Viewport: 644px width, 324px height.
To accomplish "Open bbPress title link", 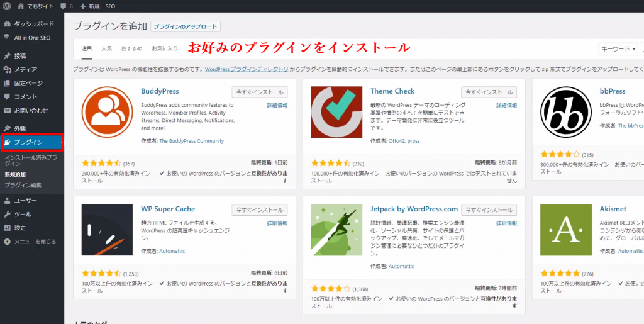I will [x=613, y=91].
